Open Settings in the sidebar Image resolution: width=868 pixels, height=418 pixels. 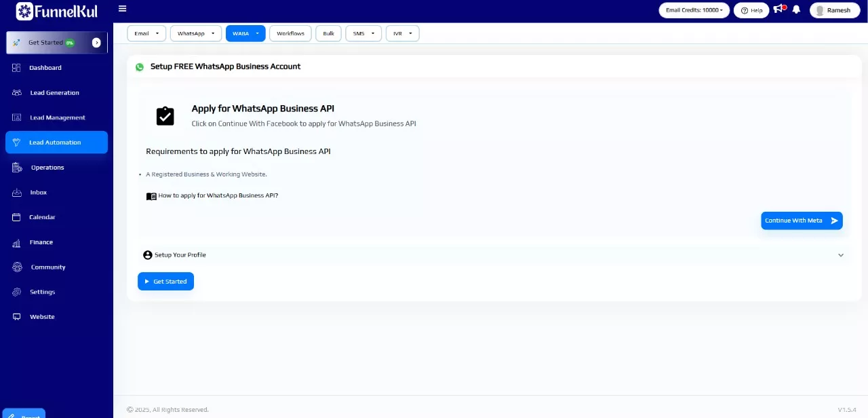[x=42, y=292]
